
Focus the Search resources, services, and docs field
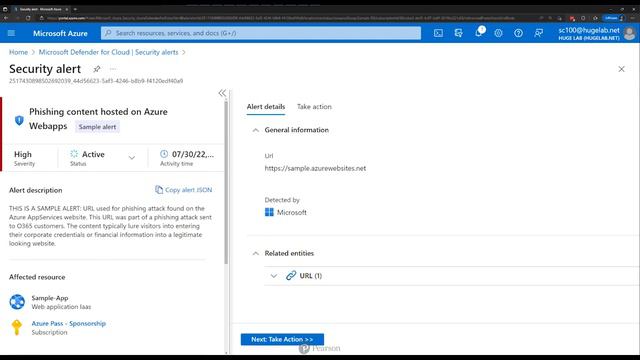(x=261, y=33)
